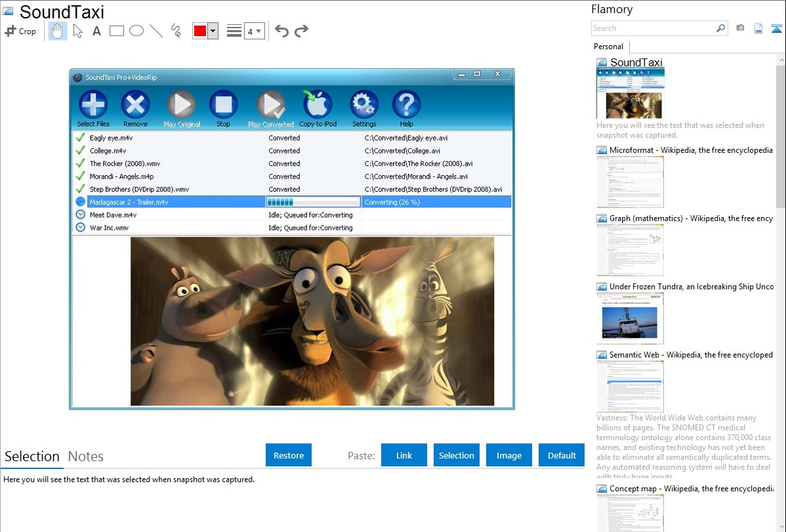Select the College.m4v file row
The image size is (786, 532).
point(292,151)
